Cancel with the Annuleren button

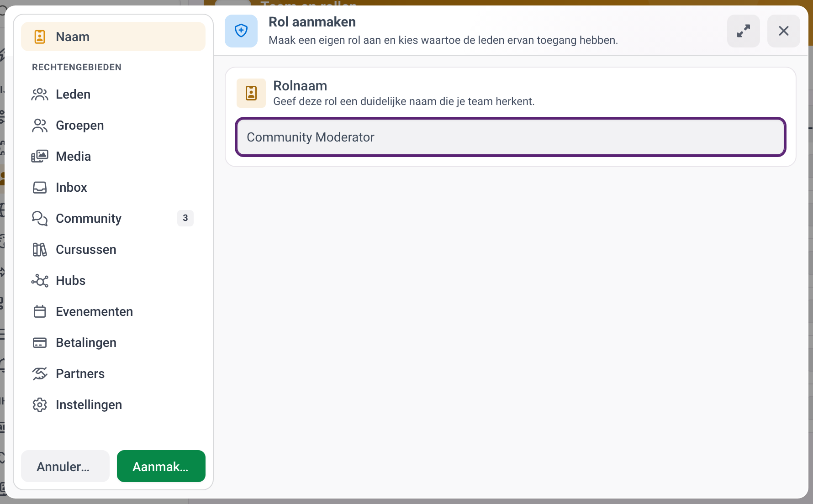coord(65,466)
